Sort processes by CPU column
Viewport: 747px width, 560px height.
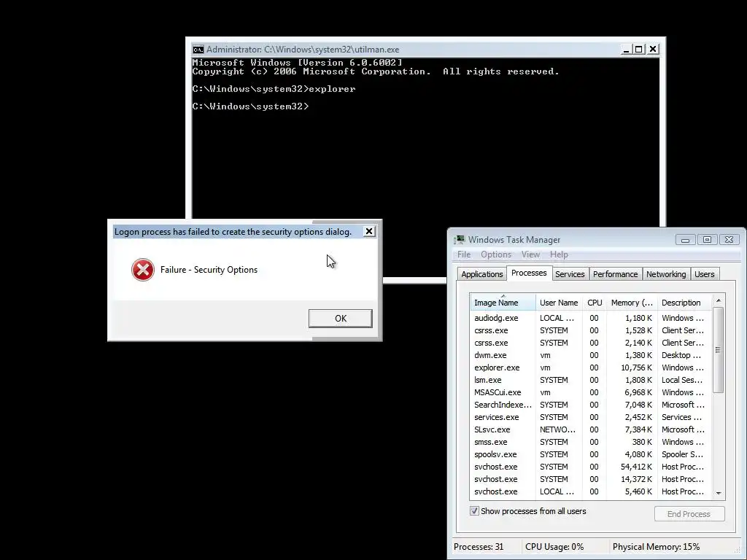click(595, 303)
